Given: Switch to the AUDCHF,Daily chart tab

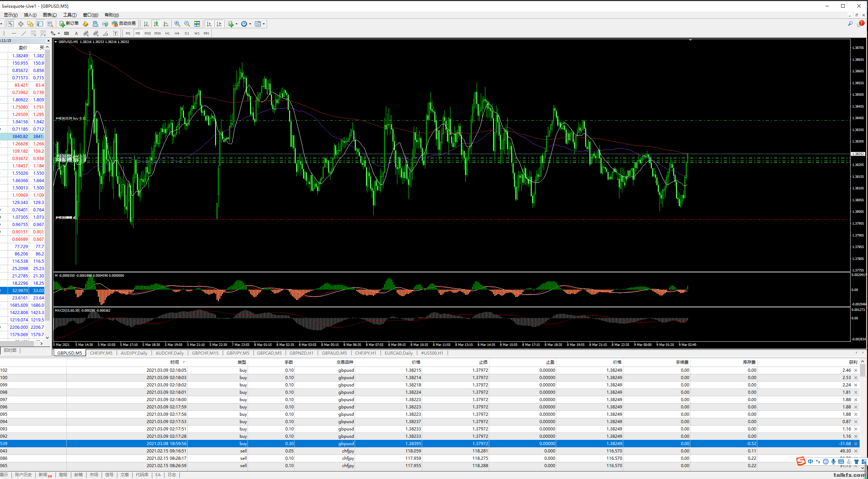Looking at the screenshot, I should (x=169, y=353).
